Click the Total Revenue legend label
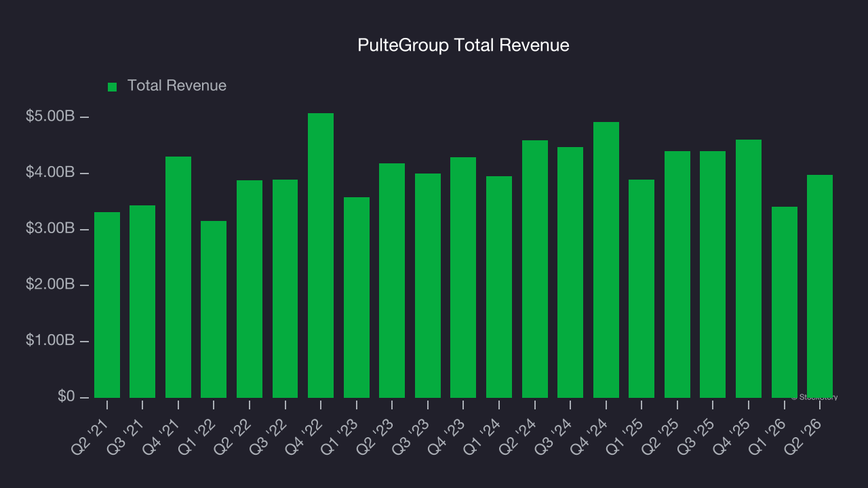 (x=177, y=86)
